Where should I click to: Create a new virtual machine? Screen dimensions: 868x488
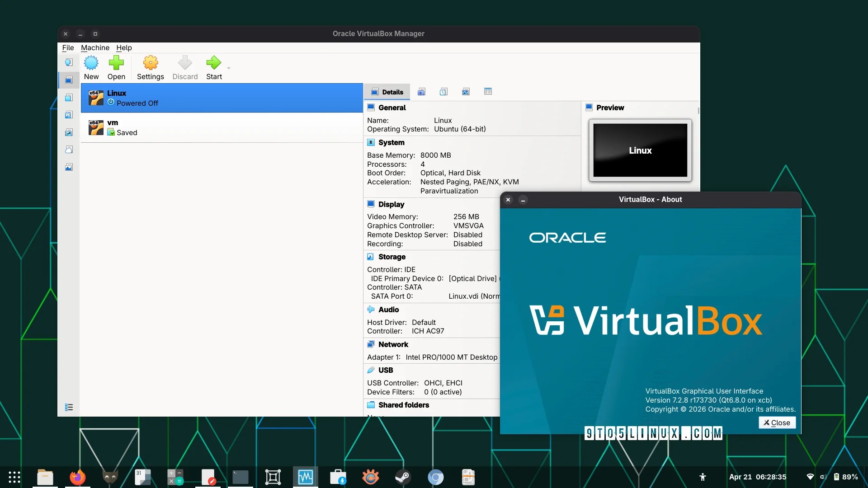pos(91,67)
